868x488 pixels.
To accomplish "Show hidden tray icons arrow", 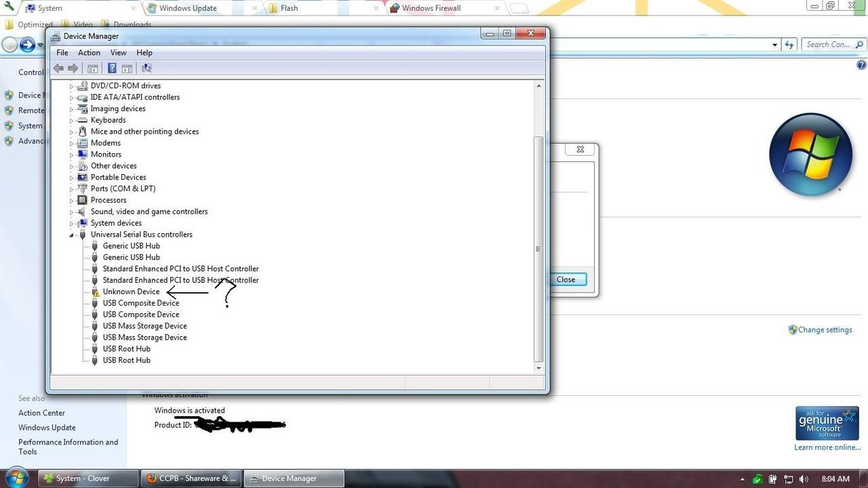I will click(744, 479).
